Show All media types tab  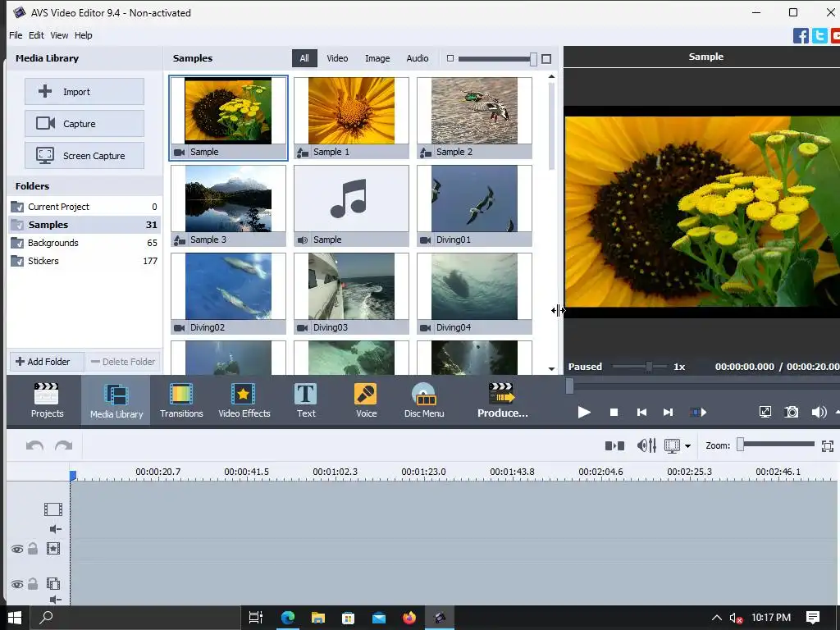pos(304,58)
